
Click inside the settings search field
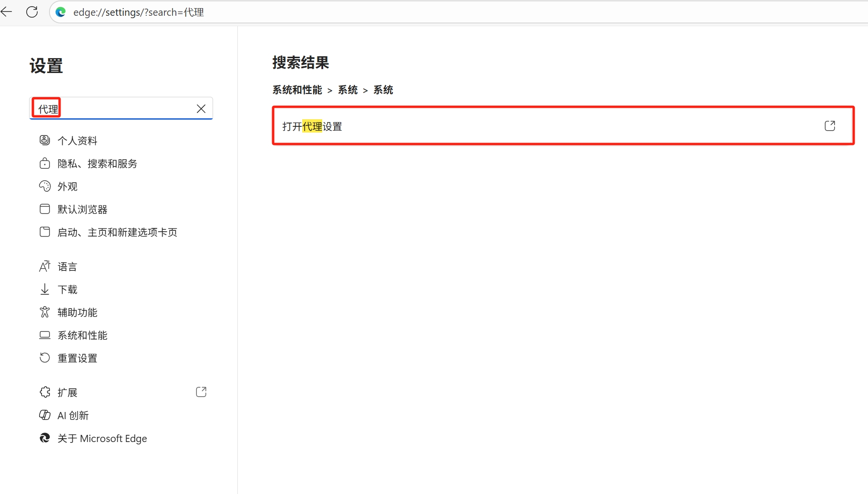(x=119, y=108)
